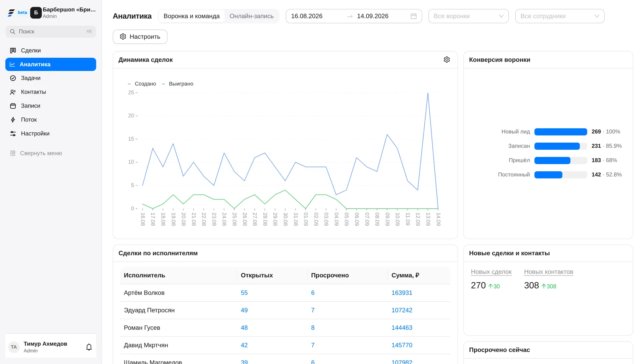Viewport: 644px width, 364px height.
Task: Click the Новый лид funnel bar
Action: [x=561, y=132]
